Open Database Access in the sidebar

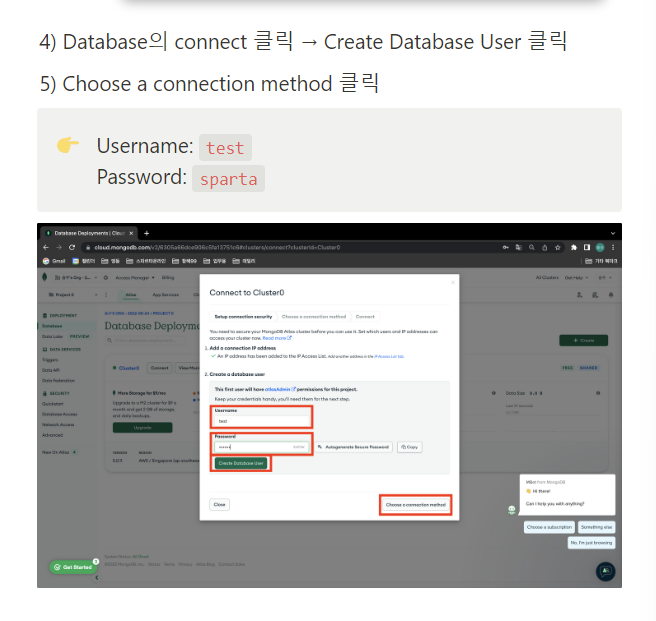pos(59,414)
